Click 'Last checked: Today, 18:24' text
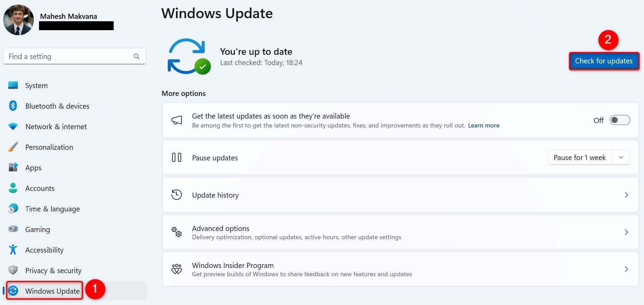The width and height of the screenshot is (644, 305). [261, 63]
